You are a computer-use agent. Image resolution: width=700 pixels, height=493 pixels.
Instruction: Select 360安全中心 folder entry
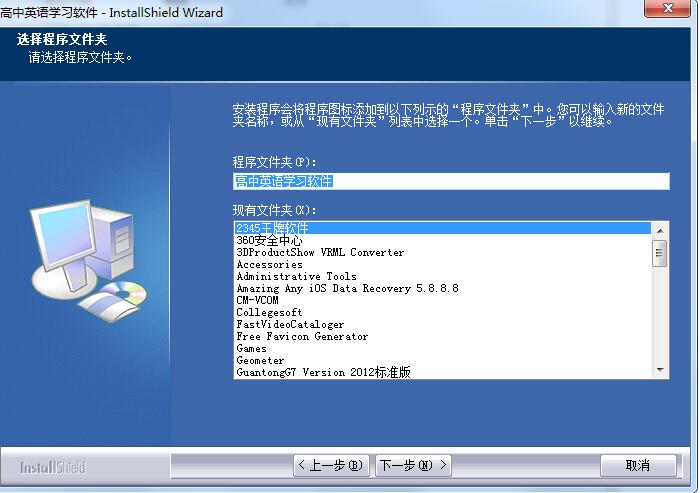[442, 240]
